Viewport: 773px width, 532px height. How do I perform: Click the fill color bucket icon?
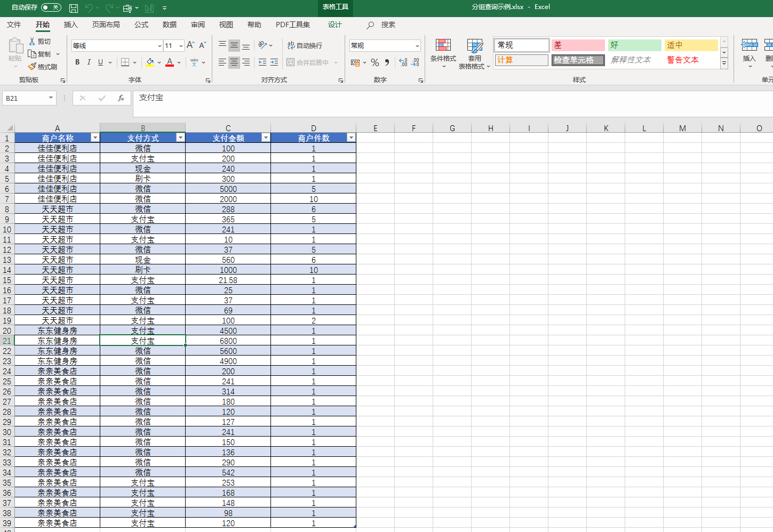coord(150,62)
